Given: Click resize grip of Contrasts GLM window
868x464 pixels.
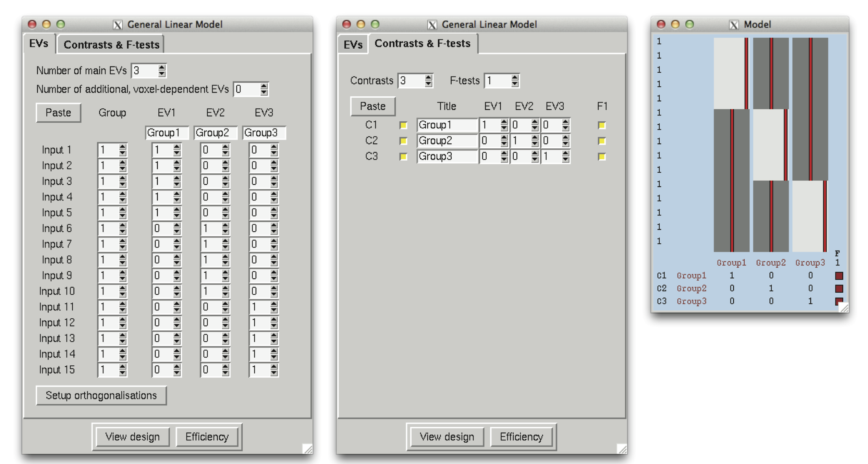Looking at the screenshot, I should coord(622,449).
